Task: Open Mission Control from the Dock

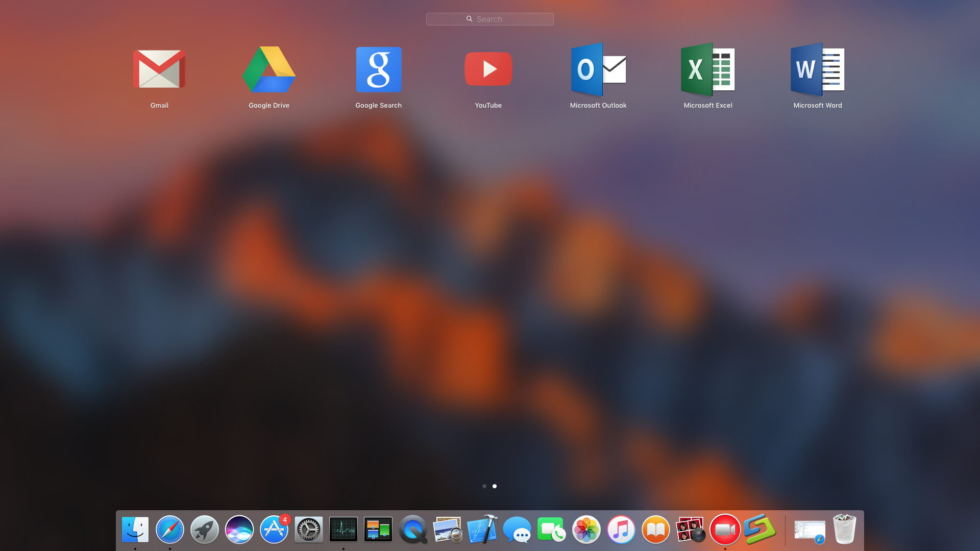Action: point(378,530)
